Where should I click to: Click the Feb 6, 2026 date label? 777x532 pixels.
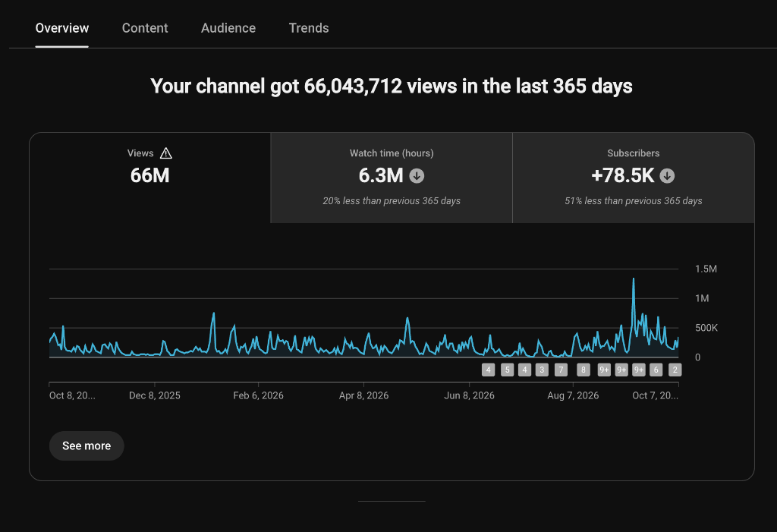258,395
